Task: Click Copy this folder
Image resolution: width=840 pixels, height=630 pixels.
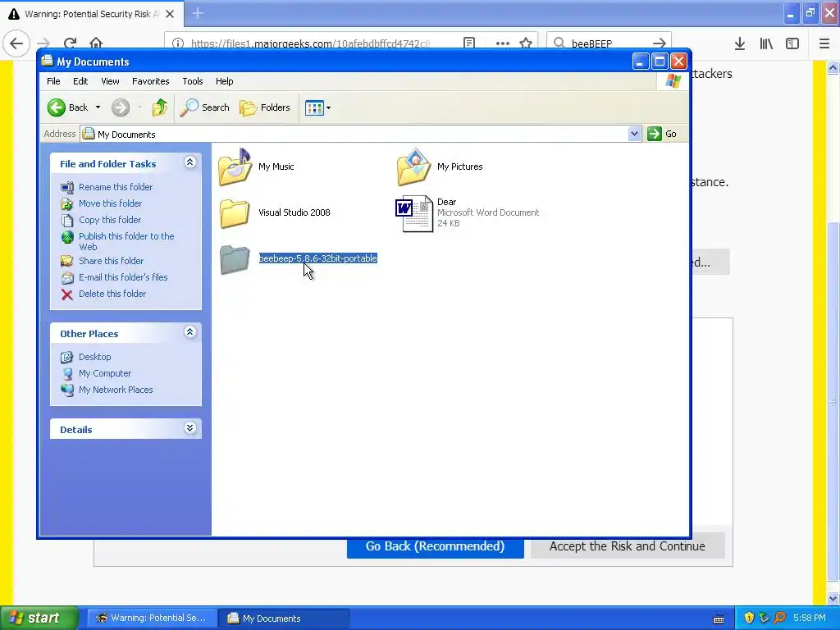Action: (110, 220)
